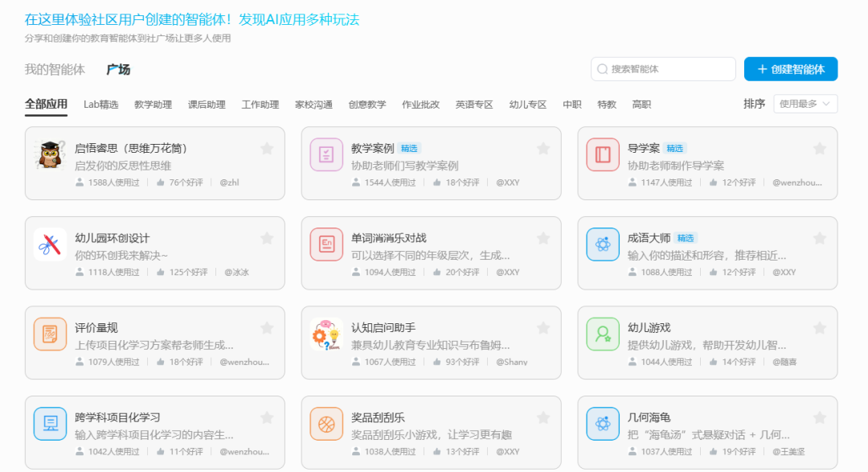
Task: Open the 使用最多 sort dropdown
Action: pos(805,104)
